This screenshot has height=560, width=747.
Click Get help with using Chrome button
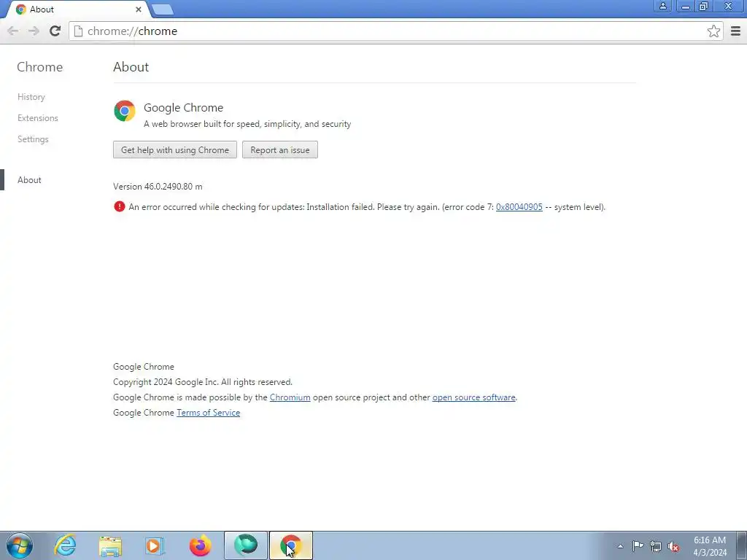tap(175, 150)
